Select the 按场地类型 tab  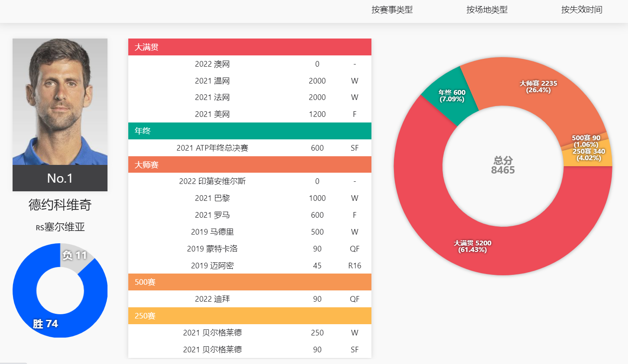click(x=487, y=10)
